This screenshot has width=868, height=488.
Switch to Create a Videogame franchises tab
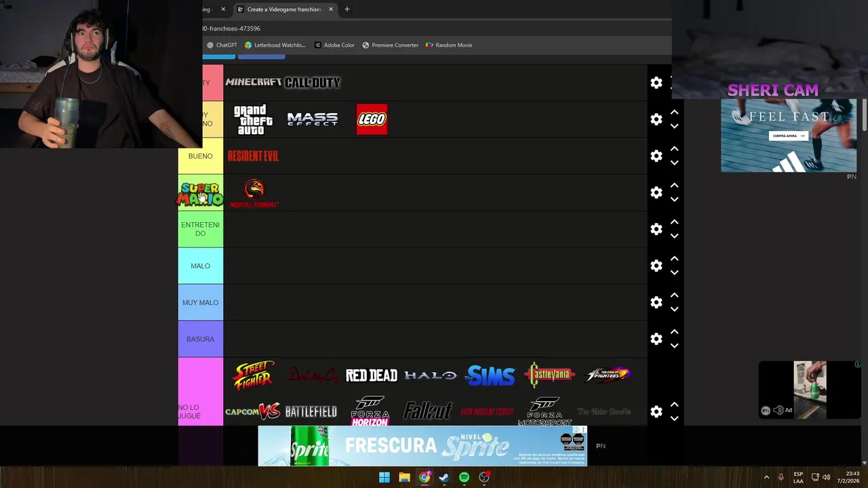click(284, 9)
